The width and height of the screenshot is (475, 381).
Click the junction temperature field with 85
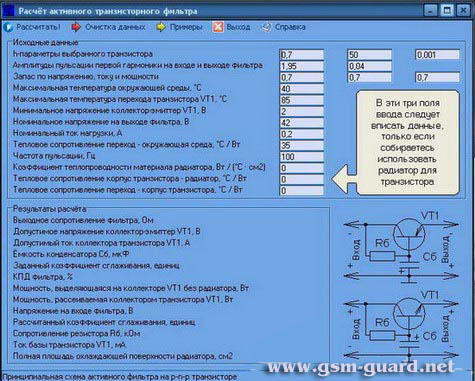click(302, 100)
